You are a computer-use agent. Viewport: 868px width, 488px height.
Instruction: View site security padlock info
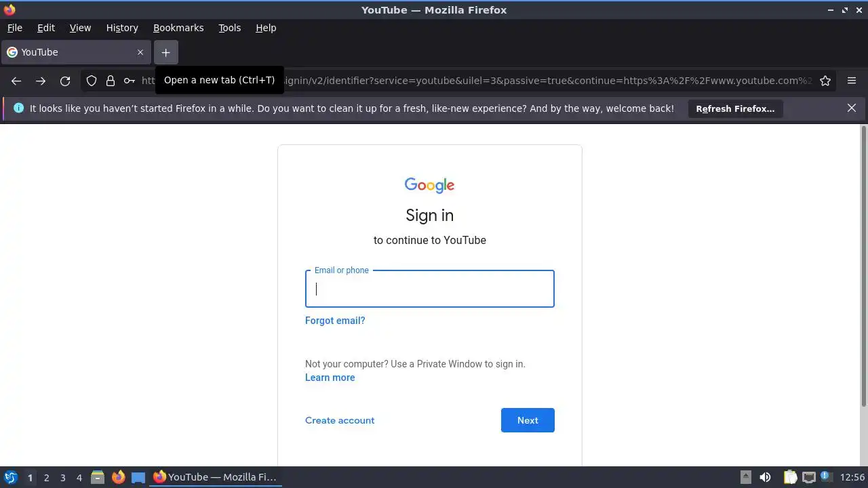coord(111,81)
